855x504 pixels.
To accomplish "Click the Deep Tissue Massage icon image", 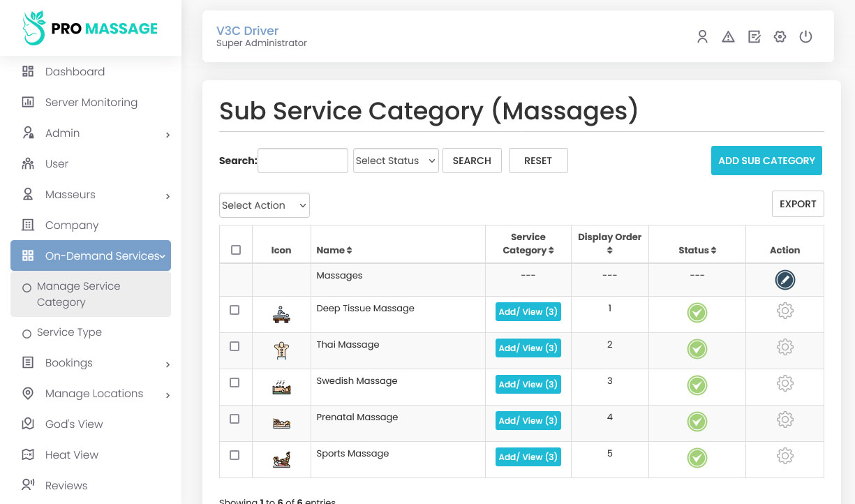I will pos(281,314).
